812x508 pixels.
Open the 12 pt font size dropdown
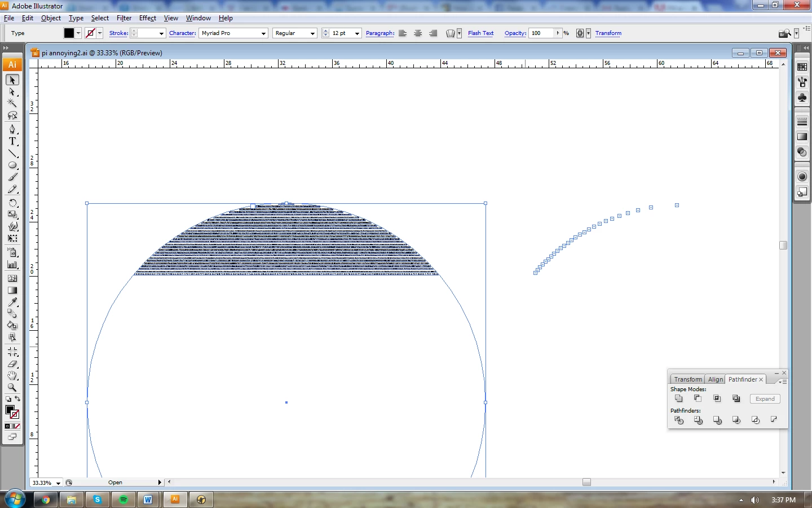(357, 33)
